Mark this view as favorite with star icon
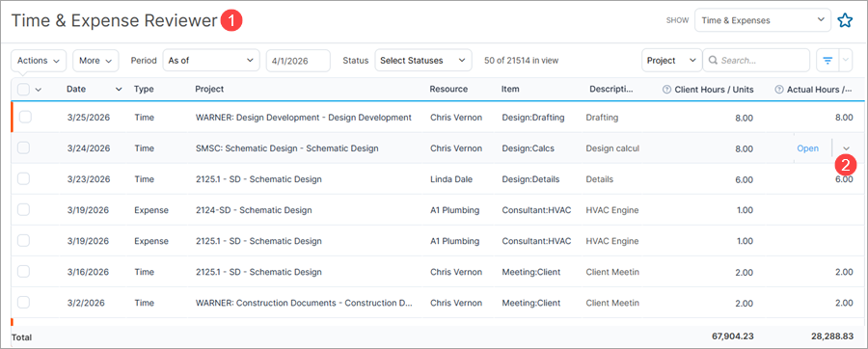The image size is (868, 349). (845, 21)
